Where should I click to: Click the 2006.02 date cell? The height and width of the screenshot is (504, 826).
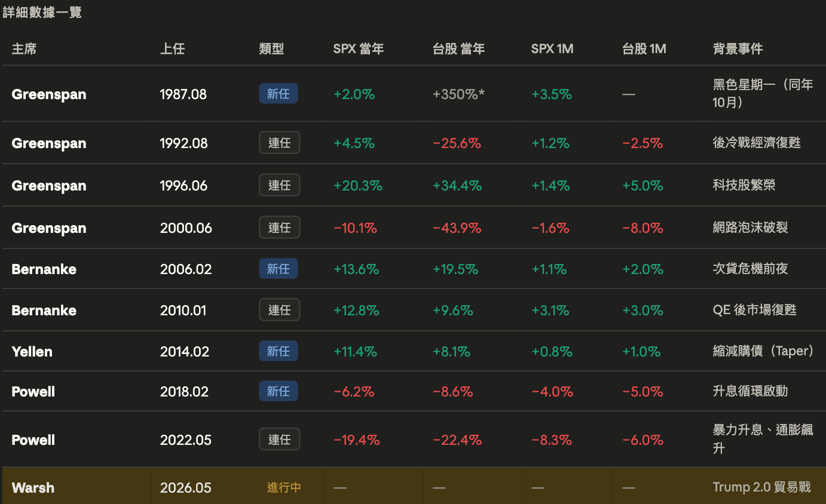(x=186, y=269)
